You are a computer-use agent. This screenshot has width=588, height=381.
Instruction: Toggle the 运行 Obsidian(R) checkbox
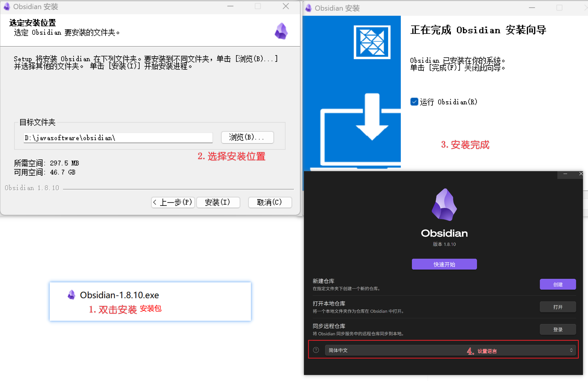click(414, 102)
